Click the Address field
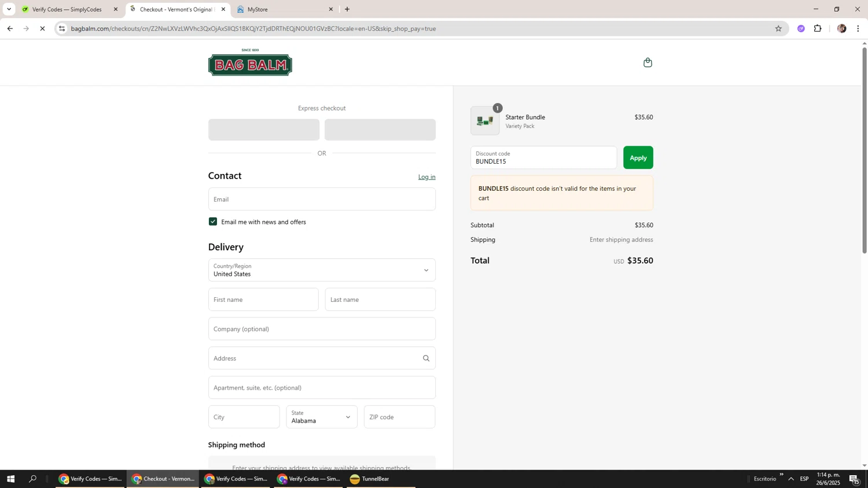Image resolution: width=868 pixels, height=488 pixels. [x=322, y=358]
